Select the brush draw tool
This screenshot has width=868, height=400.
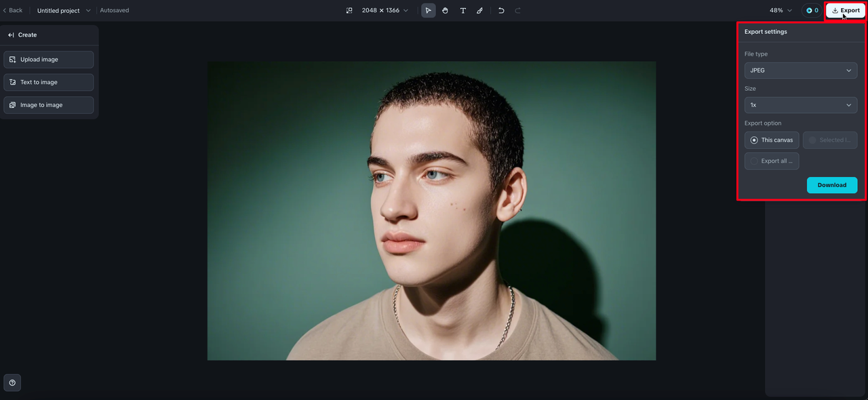click(480, 10)
